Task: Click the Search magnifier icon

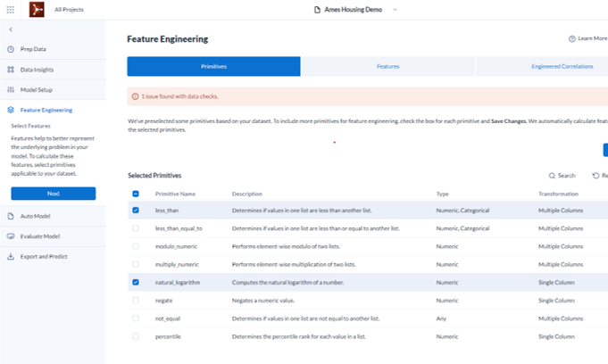Action: click(553, 176)
